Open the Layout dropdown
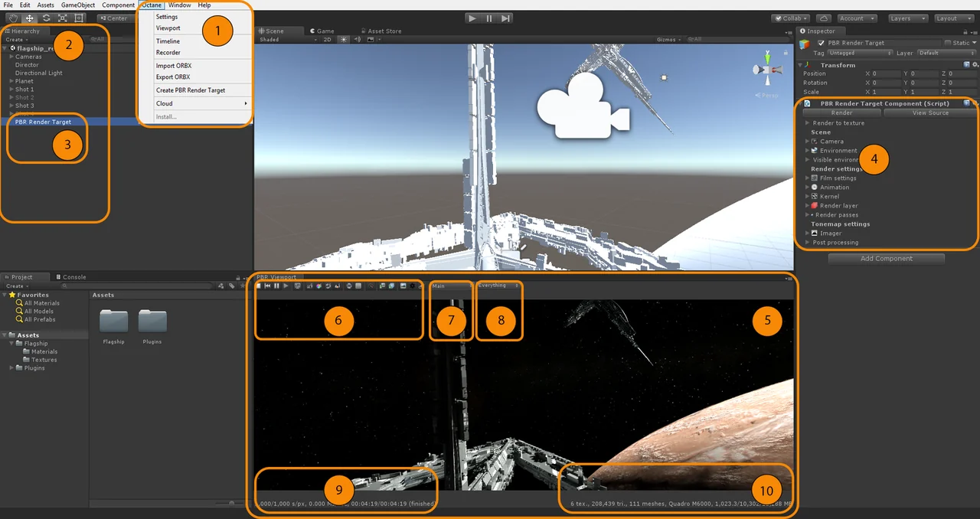 click(x=952, y=18)
